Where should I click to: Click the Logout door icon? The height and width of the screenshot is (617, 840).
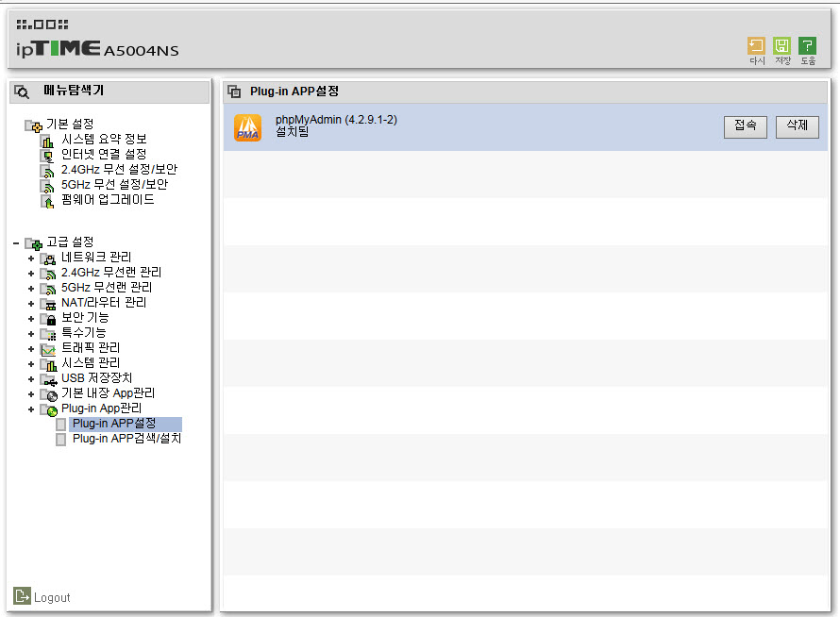pyautogui.click(x=22, y=595)
